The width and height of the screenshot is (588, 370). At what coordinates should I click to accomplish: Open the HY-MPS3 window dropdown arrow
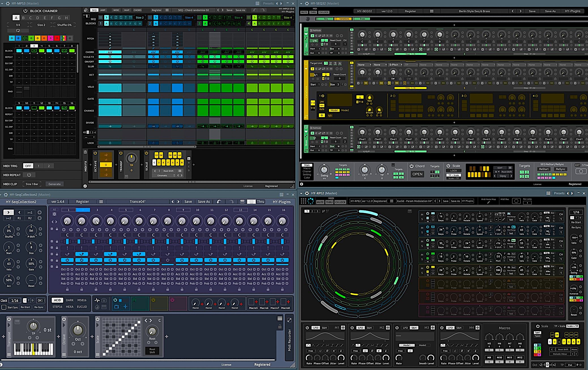point(3,3)
